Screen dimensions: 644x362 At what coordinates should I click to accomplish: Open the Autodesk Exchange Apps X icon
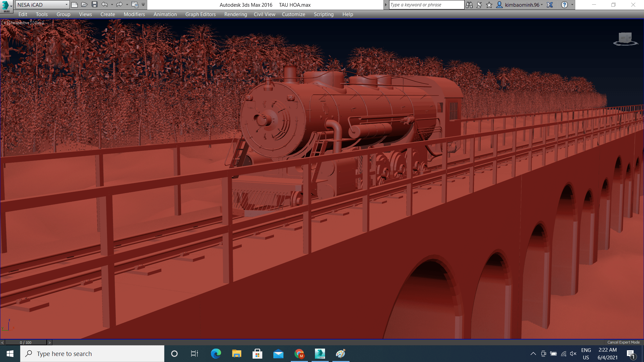click(550, 5)
